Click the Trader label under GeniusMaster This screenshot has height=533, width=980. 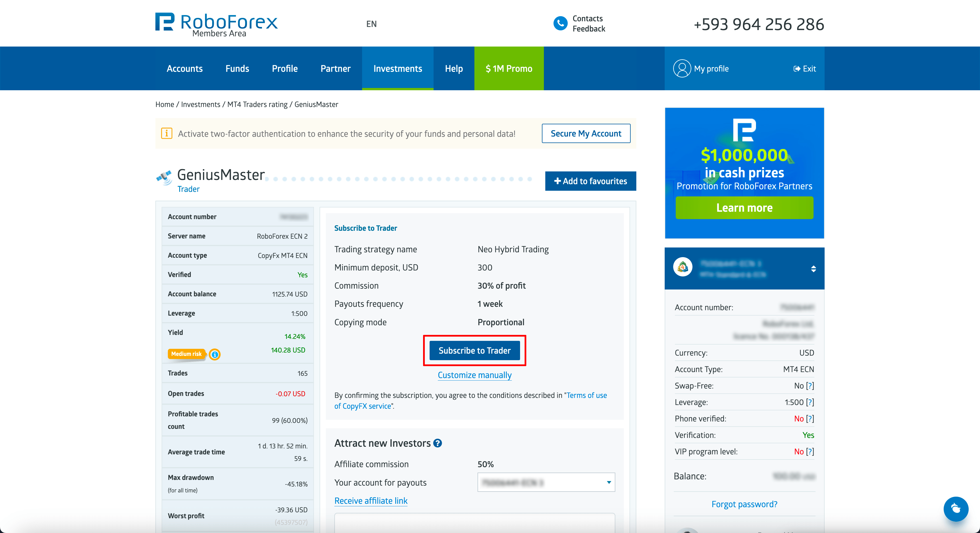(188, 189)
